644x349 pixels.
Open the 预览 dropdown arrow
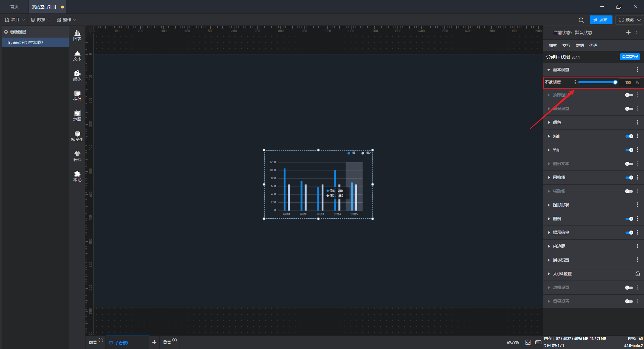pos(639,20)
